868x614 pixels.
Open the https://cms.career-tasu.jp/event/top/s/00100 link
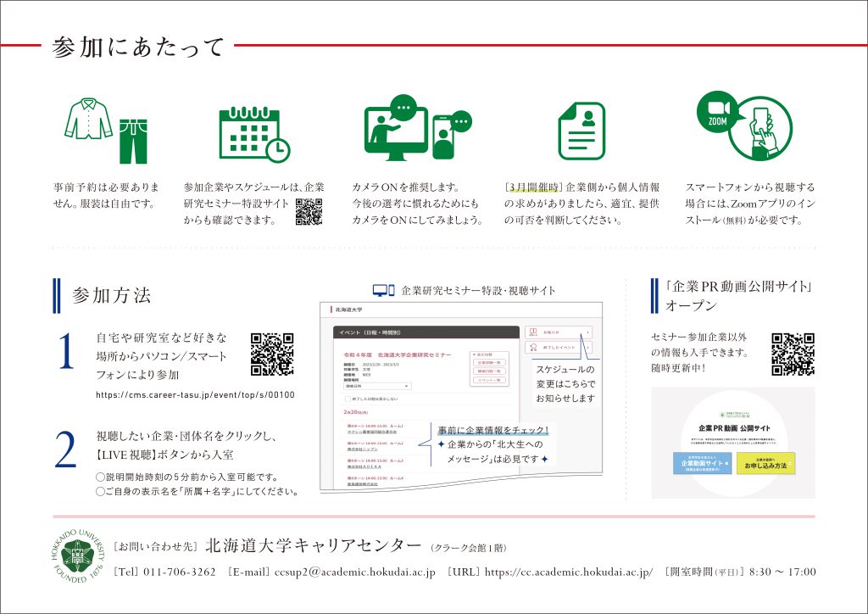click(x=196, y=394)
